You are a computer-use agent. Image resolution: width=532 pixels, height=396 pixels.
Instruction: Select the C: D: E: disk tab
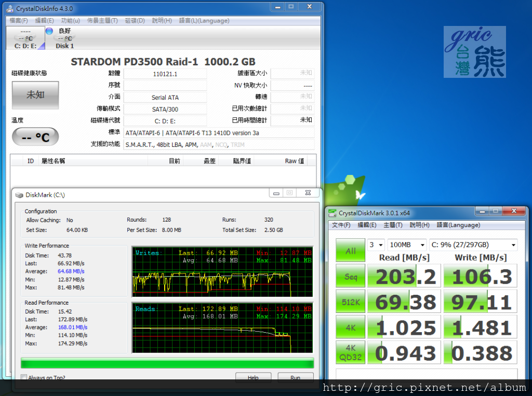coord(25,38)
